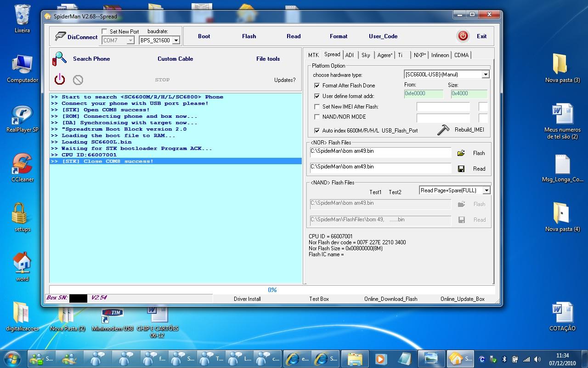Switch to the MTK tab
Image resolution: width=588 pixels, height=368 pixels.
click(313, 55)
